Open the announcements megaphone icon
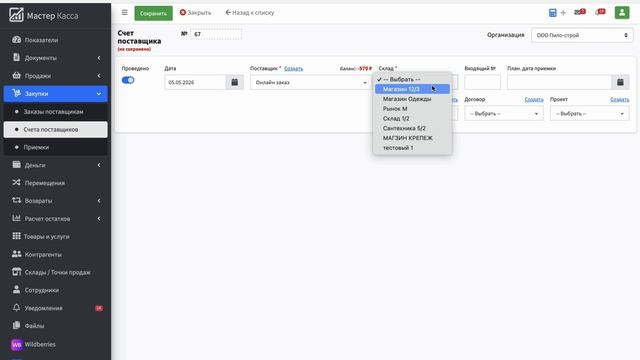The image size is (640, 360). [600, 12]
